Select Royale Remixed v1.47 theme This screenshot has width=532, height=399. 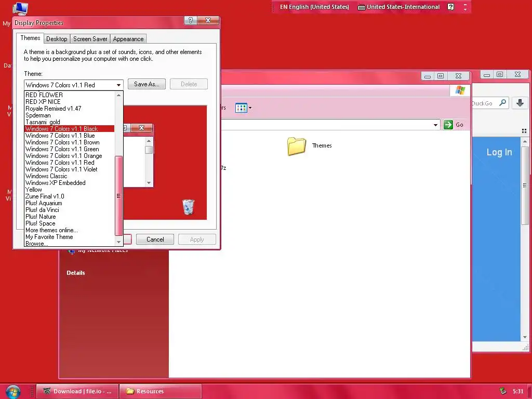coord(69,109)
